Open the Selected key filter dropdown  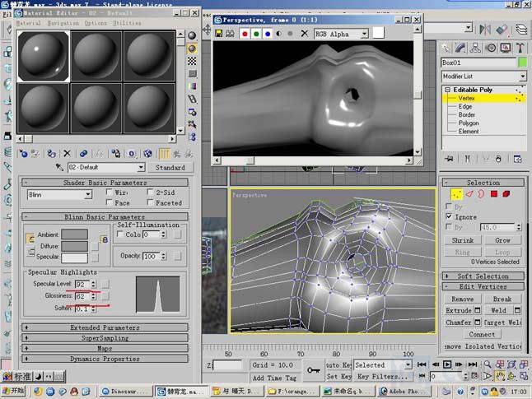click(x=408, y=364)
